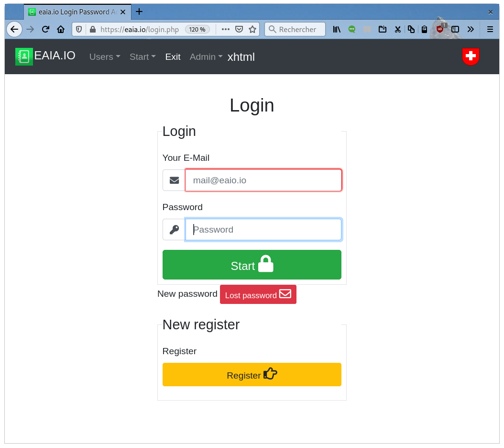Open a new browser tab
Screen dimensions: 504x448
[x=139, y=11]
